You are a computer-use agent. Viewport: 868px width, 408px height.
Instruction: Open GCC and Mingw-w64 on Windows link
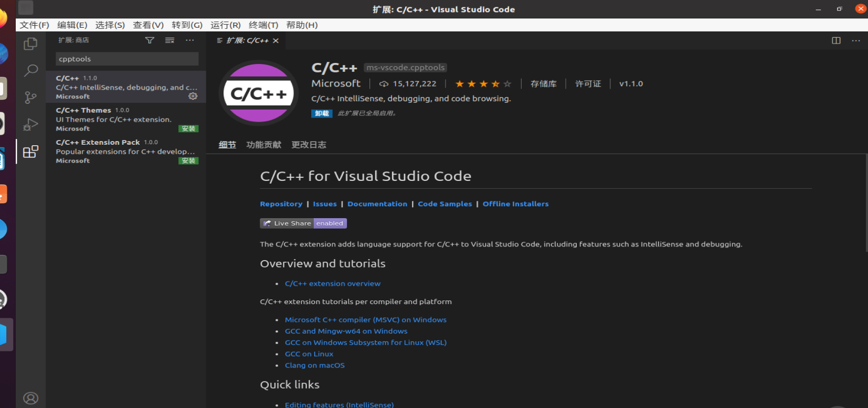click(x=346, y=331)
